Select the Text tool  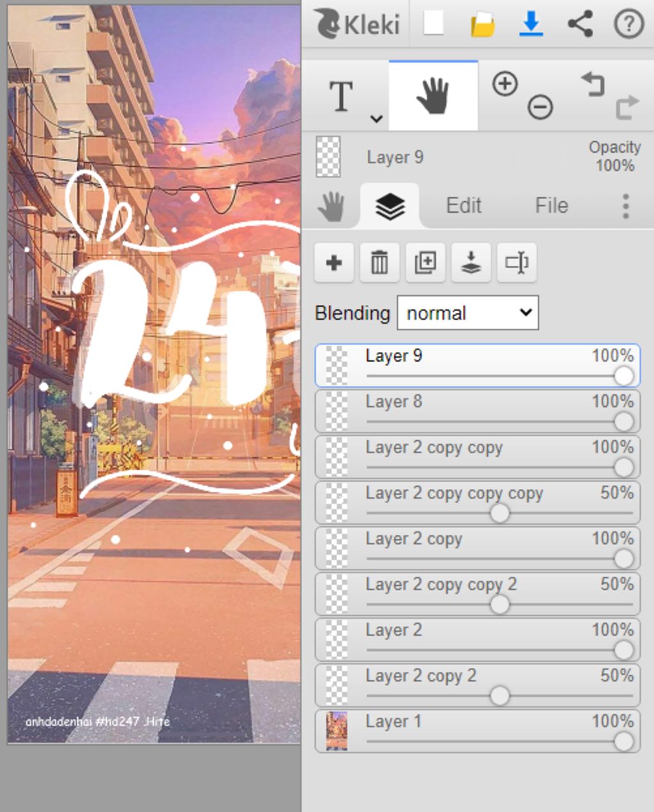[341, 96]
